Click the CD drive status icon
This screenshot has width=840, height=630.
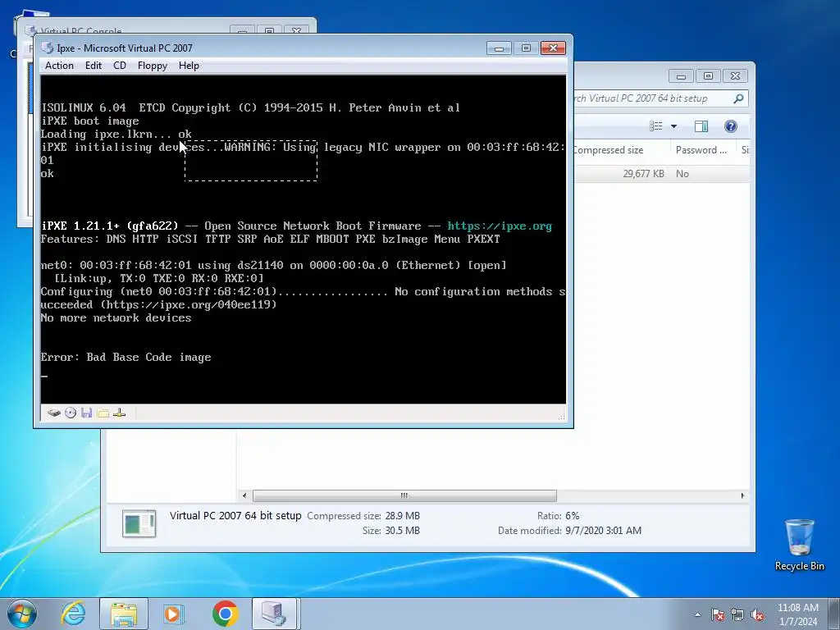pyautogui.click(x=71, y=413)
